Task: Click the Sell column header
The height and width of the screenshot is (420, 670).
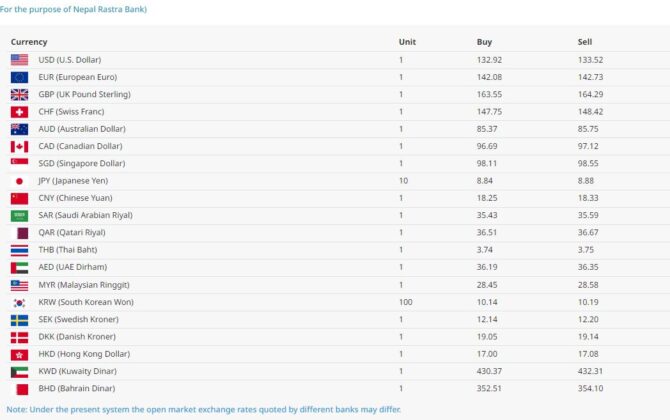Action: pos(585,42)
